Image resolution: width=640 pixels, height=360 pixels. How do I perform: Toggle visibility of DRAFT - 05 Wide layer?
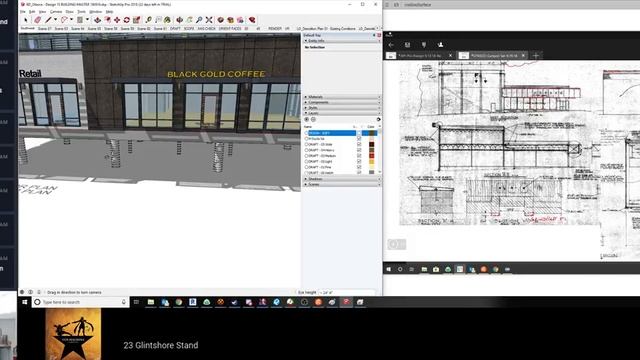[x=359, y=144]
